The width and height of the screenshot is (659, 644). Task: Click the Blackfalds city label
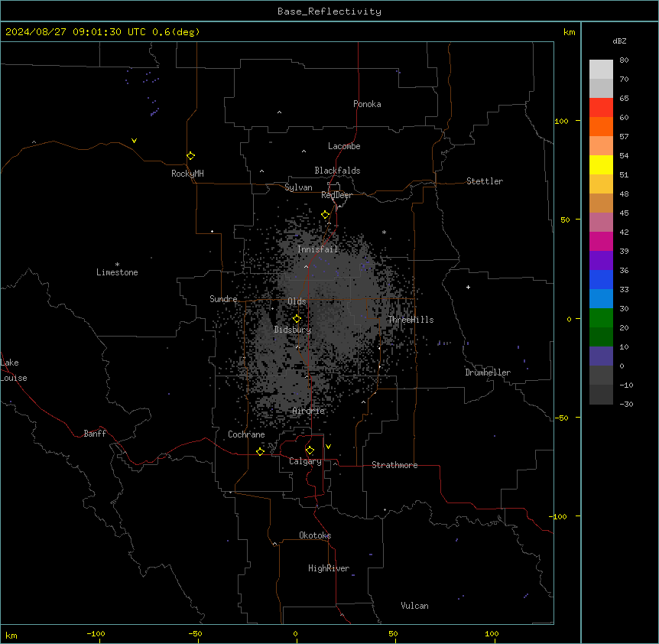(337, 171)
